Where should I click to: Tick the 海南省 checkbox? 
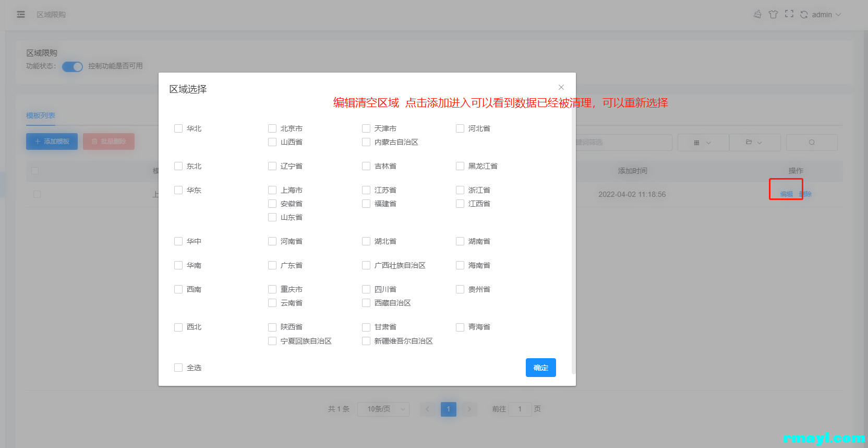[x=460, y=265]
